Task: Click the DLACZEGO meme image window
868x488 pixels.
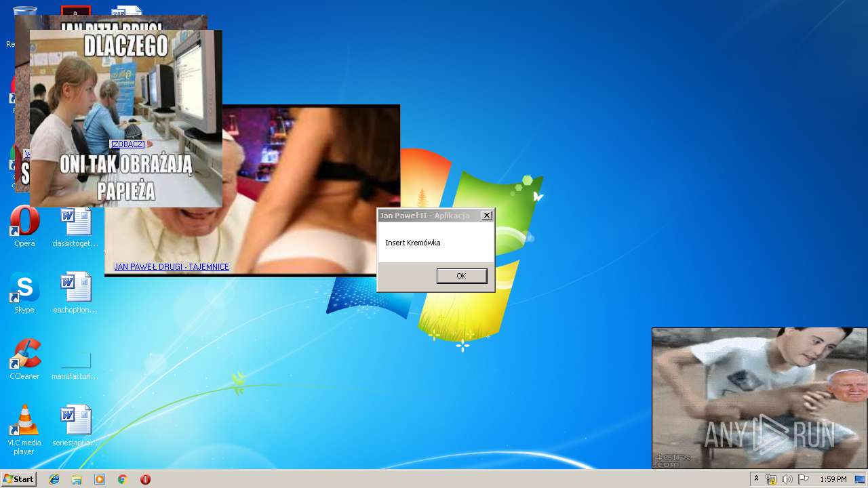Action: (126, 119)
